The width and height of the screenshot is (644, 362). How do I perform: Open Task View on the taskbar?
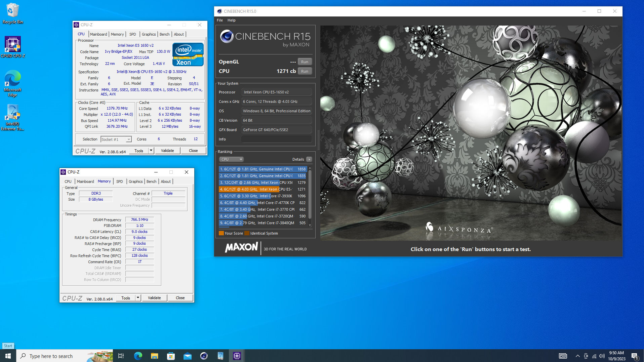coord(121,356)
